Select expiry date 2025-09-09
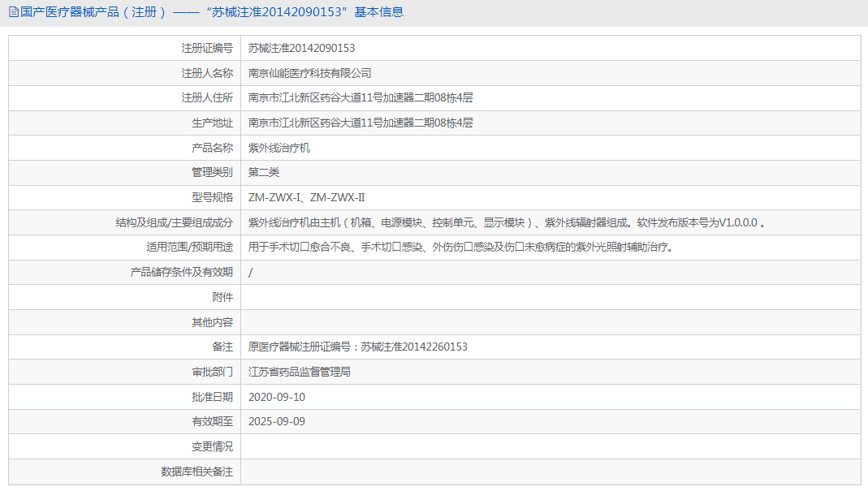 tap(277, 421)
